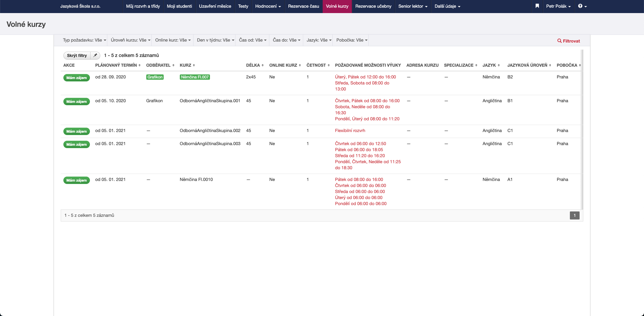Open the help question mark menu
644x316 pixels.
pyautogui.click(x=582, y=6)
